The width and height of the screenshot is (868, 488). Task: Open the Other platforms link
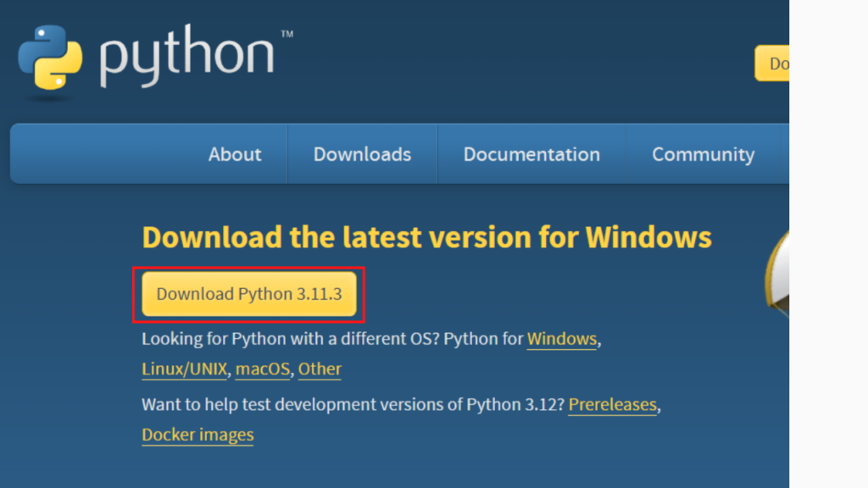(x=320, y=369)
